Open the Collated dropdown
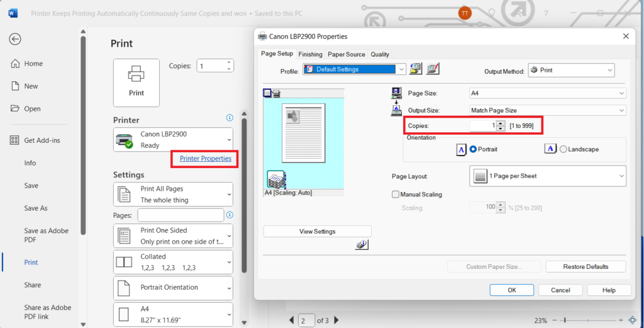644x328 pixels. [173, 263]
